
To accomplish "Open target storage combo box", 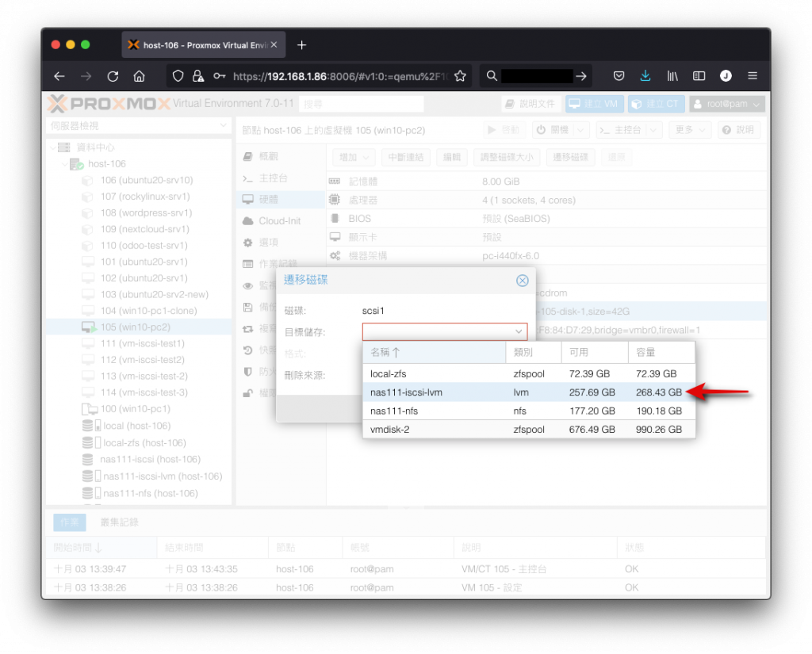I will tap(445, 331).
